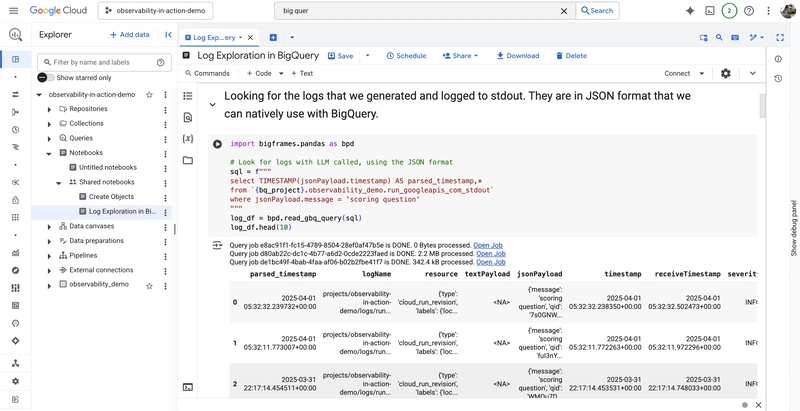This screenshot has height=411, width=800.
Task: Open Gemini AI assistant sparkle icon
Action: (689, 11)
